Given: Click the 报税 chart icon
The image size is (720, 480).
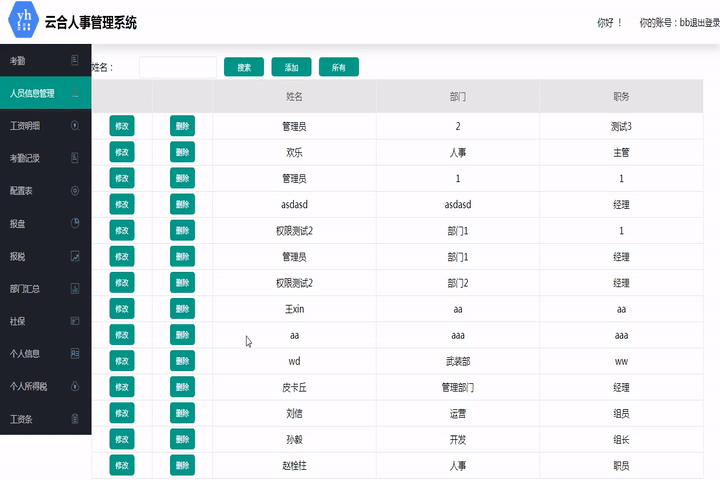Looking at the screenshot, I should (x=75, y=256).
